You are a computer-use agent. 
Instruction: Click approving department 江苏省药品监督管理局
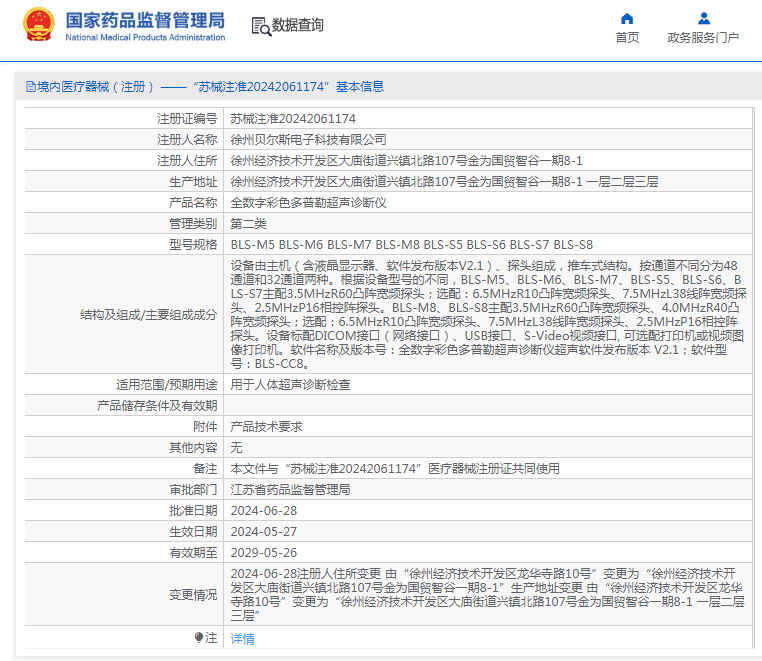pyautogui.click(x=290, y=490)
